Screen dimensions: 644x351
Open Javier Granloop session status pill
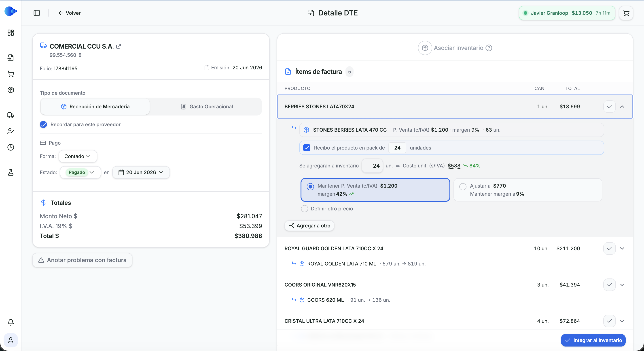point(567,13)
